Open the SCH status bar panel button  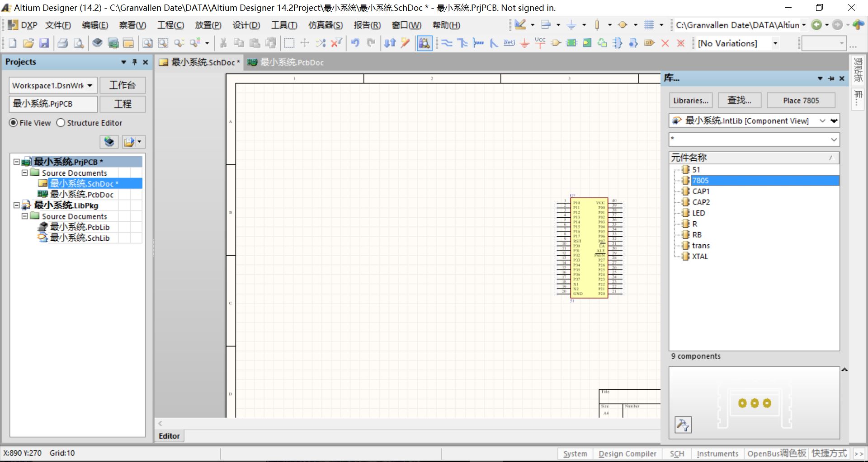[x=677, y=454]
